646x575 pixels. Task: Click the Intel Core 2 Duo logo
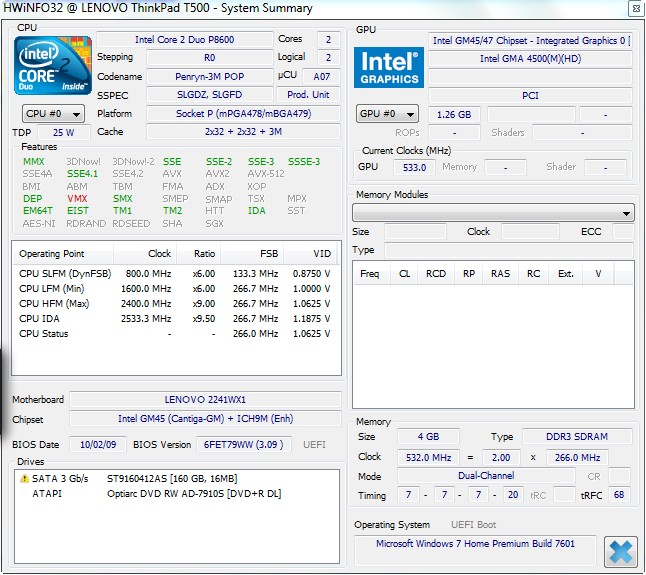tap(53, 65)
